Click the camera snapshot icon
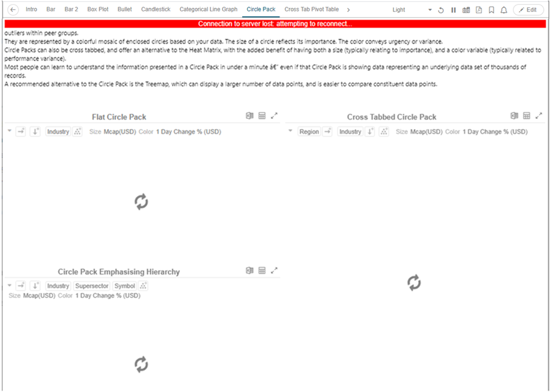551x392 pixels. [x=466, y=10]
